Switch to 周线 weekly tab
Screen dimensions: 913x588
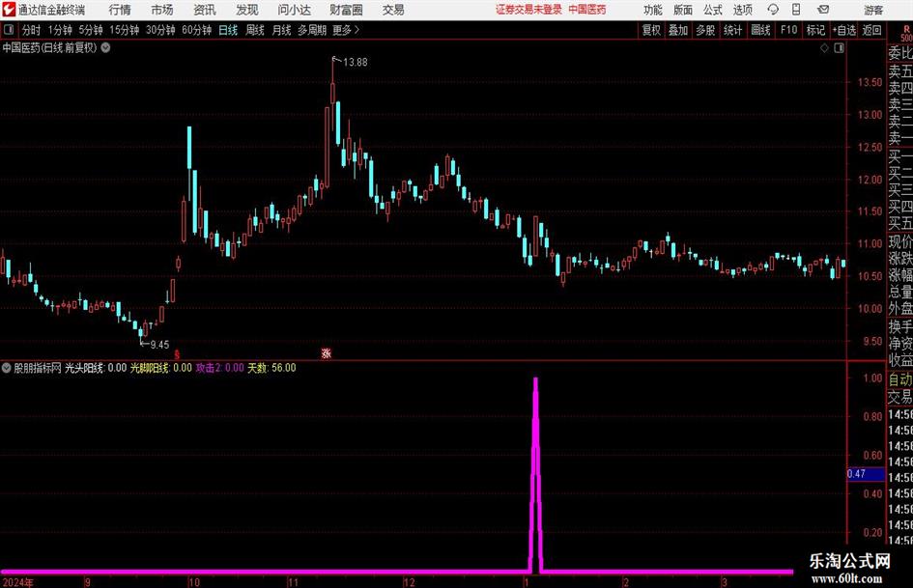(254, 30)
